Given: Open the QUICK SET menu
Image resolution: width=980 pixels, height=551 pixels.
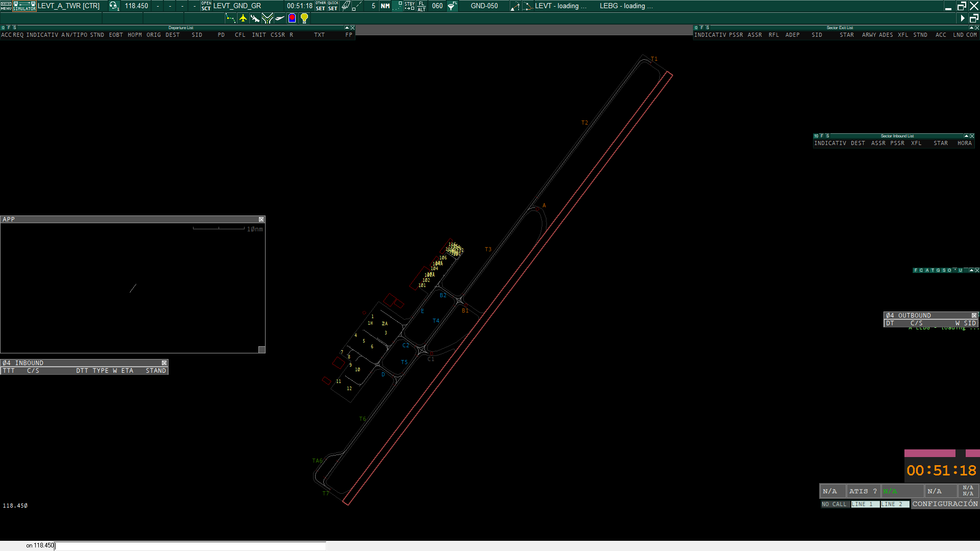Looking at the screenshot, I should [x=333, y=6].
